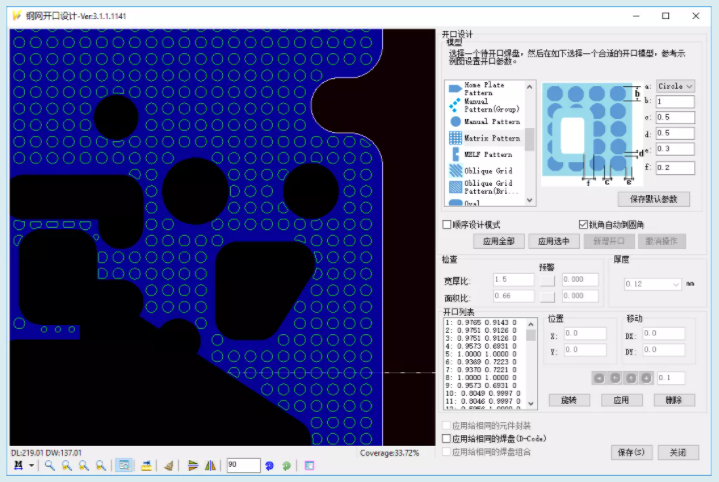719x482 pixels.
Task: Click the blue rotate icon
Action: (269, 465)
